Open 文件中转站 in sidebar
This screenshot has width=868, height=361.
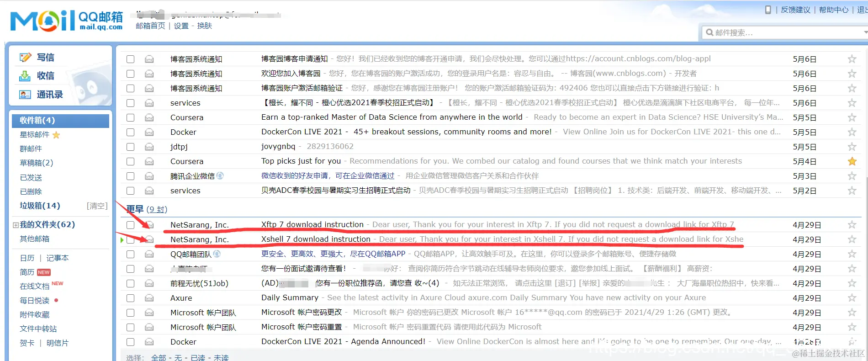[38, 329]
